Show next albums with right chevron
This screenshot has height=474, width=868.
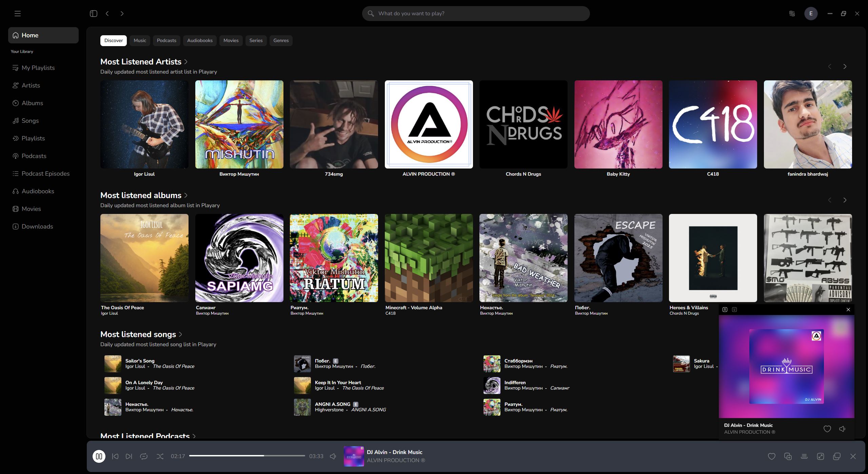845,200
